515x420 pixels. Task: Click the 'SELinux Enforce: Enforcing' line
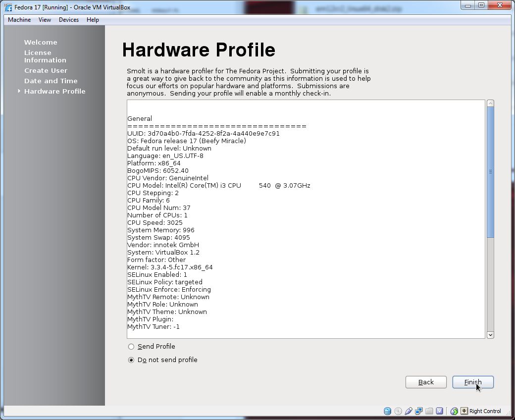click(x=169, y=290)
